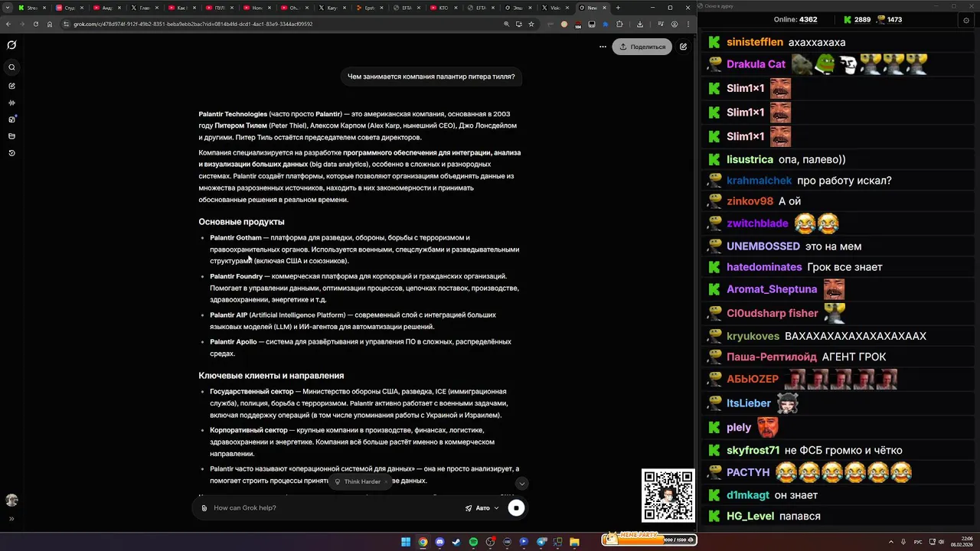
Task: Open browser zoom magnifier icon in address bar
Action: 506,24
